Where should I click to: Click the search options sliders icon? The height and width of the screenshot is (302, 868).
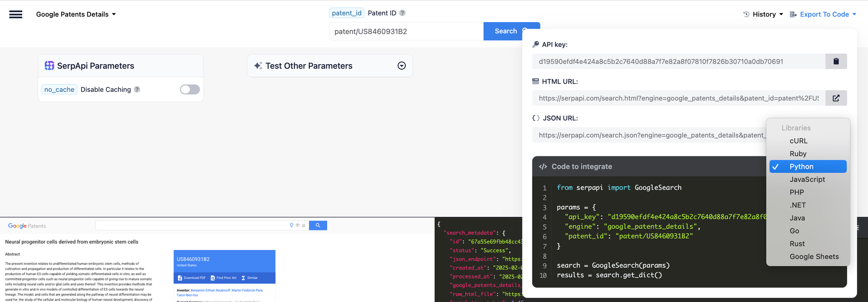303,225
